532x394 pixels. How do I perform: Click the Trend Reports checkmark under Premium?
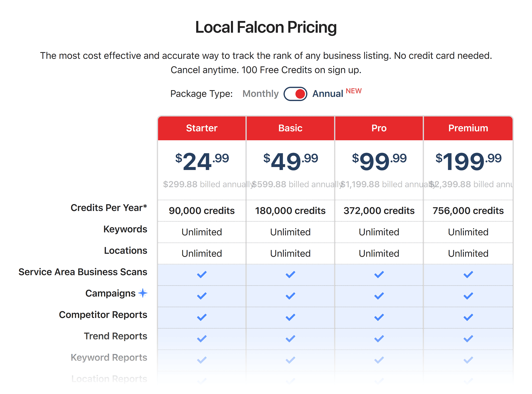(x=468, y=339)
